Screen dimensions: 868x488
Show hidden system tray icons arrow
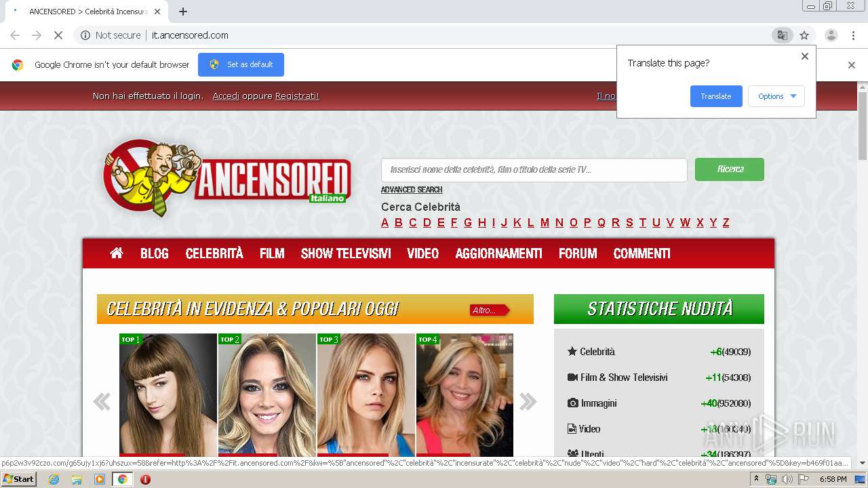pos(757,479)
